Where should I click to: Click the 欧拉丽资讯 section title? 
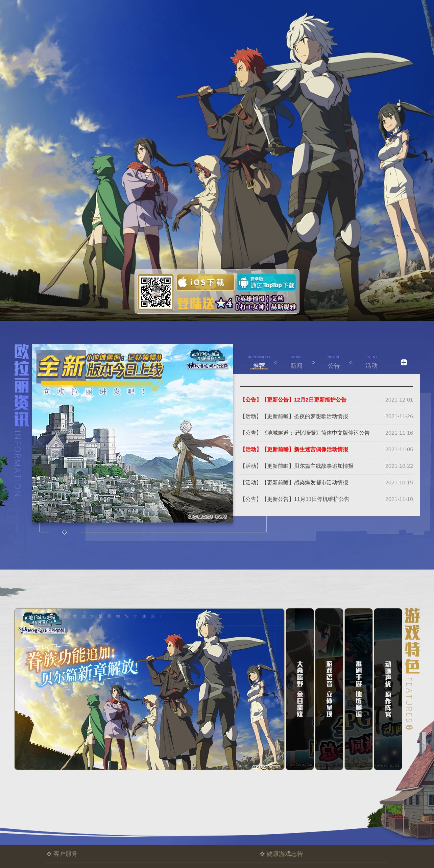coord(21,385)
